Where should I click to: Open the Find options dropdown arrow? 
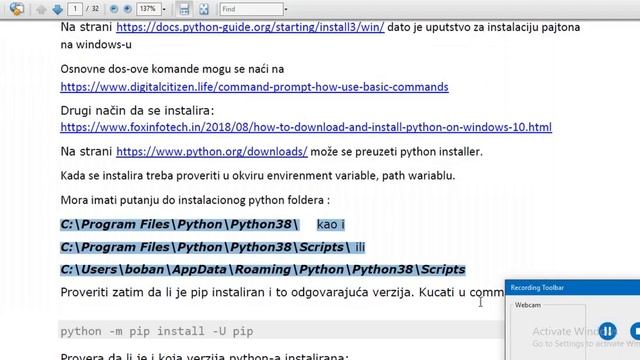pyautogui.click(x=286, y=9)
